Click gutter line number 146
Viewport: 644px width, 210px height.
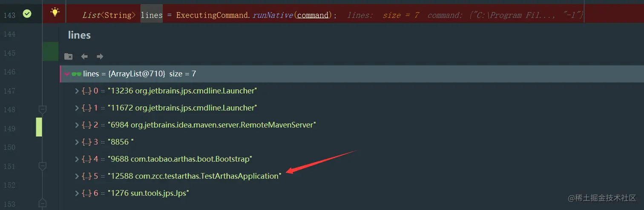[x=9, y=72]
